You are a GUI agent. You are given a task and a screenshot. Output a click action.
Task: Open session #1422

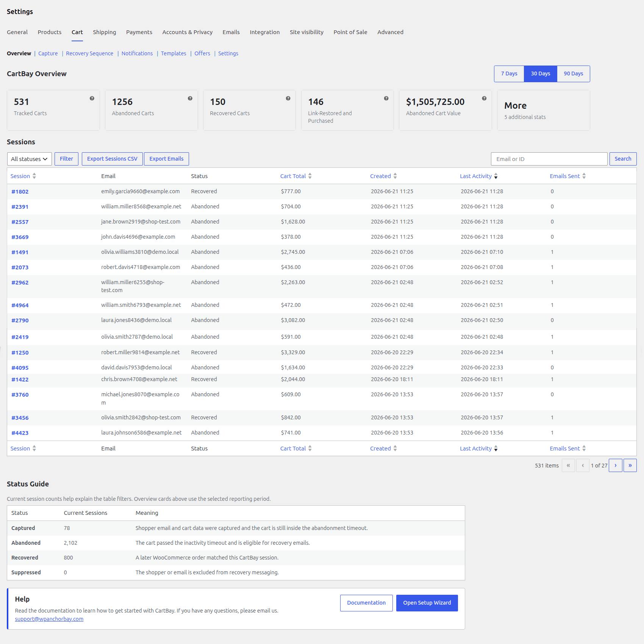[20, 380]
